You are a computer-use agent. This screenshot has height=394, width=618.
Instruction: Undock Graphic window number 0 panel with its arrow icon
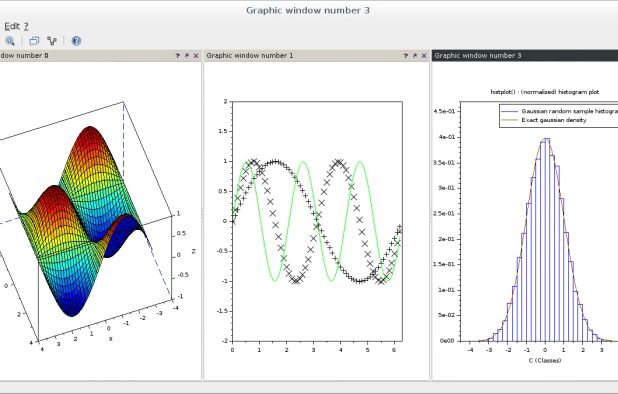pyautogui.click(x=187, y=56)
